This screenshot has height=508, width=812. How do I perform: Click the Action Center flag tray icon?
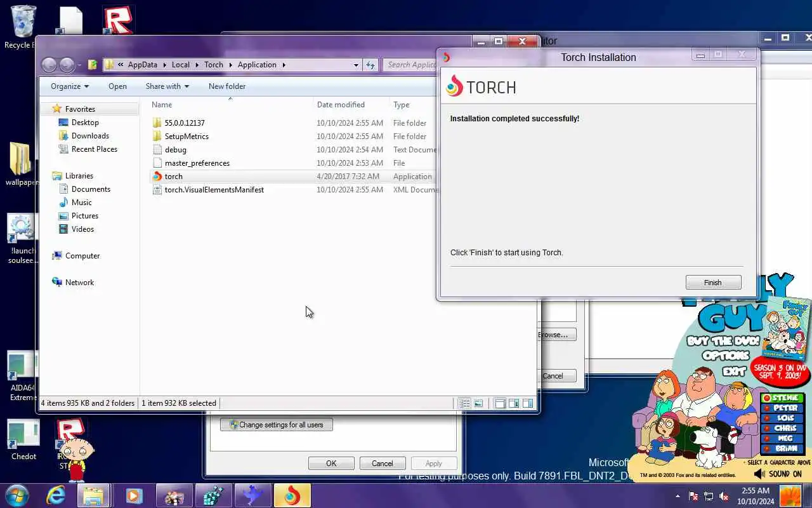pos(693,496)
